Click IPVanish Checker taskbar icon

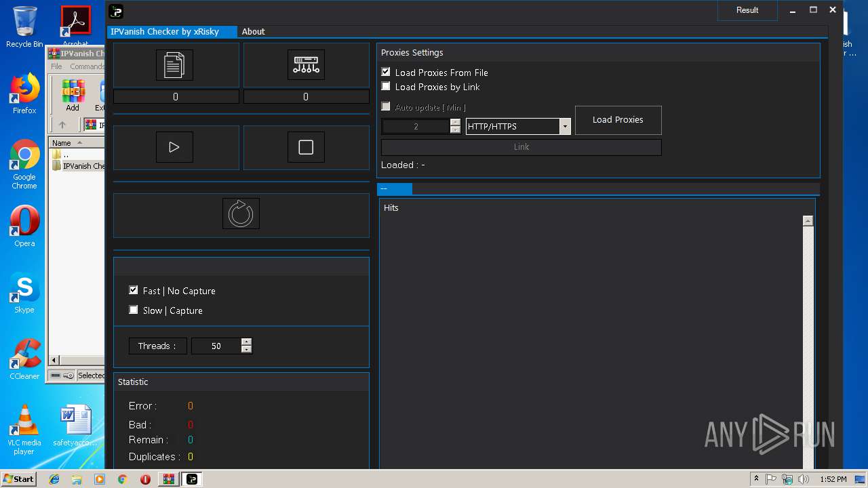192,479
